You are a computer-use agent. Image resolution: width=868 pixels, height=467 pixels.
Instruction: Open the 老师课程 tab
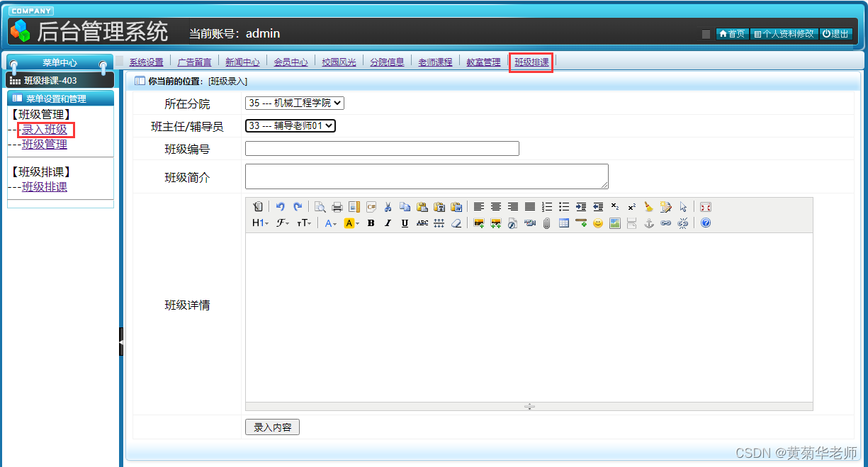(x=435, y=62)
